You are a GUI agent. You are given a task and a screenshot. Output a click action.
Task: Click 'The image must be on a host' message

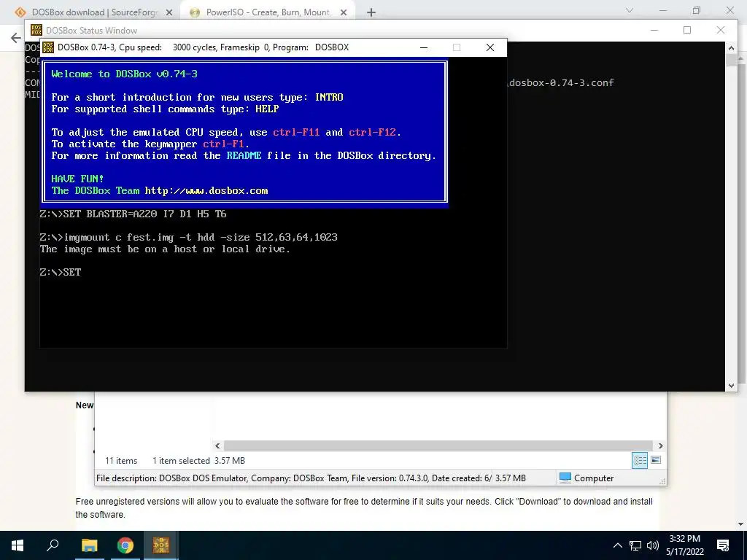pyautogui.click(x=165, y=249)
